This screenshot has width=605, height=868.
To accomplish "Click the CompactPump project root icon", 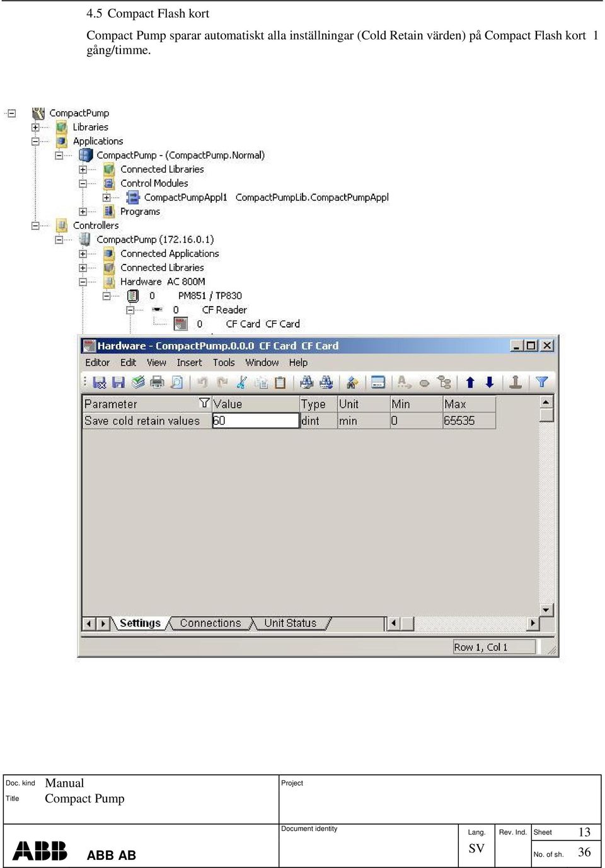I will point(38,113).
